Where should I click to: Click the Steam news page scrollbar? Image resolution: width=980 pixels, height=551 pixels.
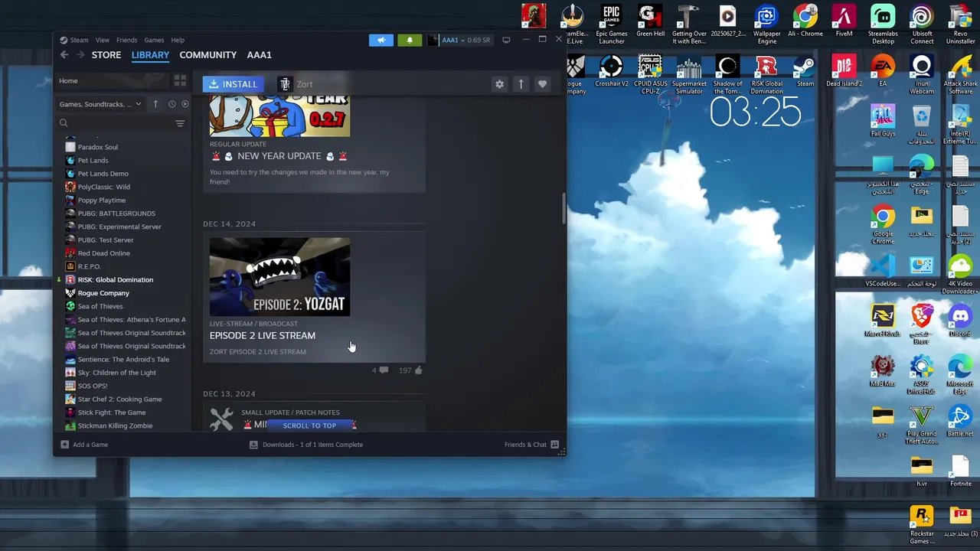point(563,209)
